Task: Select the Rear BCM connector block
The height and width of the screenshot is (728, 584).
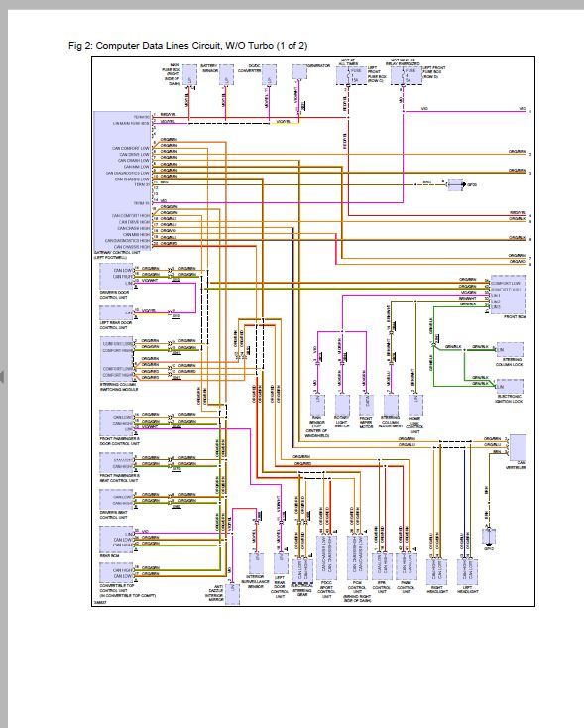Action: click(117, 539)
